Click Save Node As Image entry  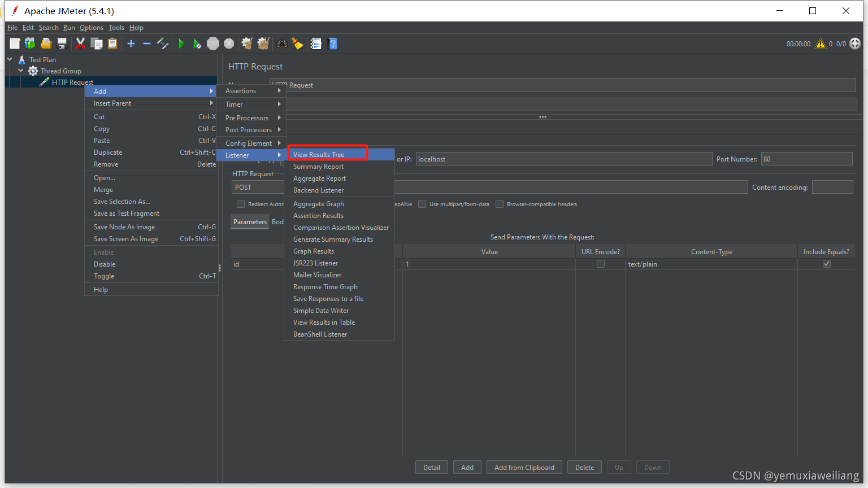tap(151, 227)
